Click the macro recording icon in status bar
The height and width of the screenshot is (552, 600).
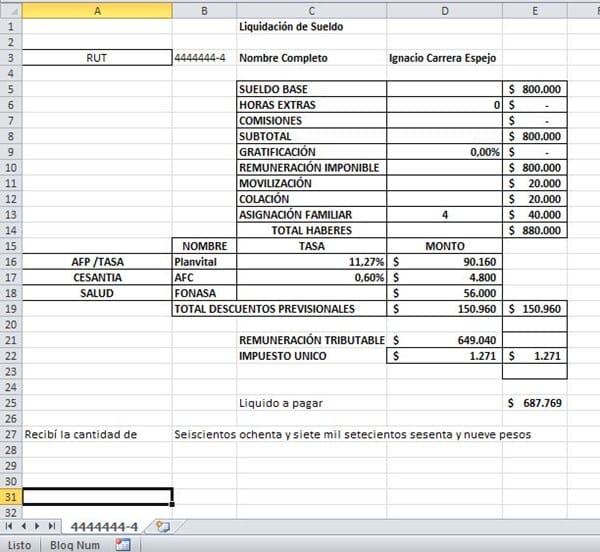click(123, 544)
